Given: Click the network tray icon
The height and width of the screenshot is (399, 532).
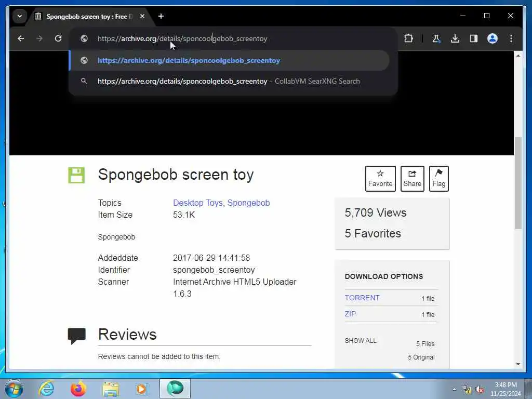Looking at the screenshot, I should 467,390.
